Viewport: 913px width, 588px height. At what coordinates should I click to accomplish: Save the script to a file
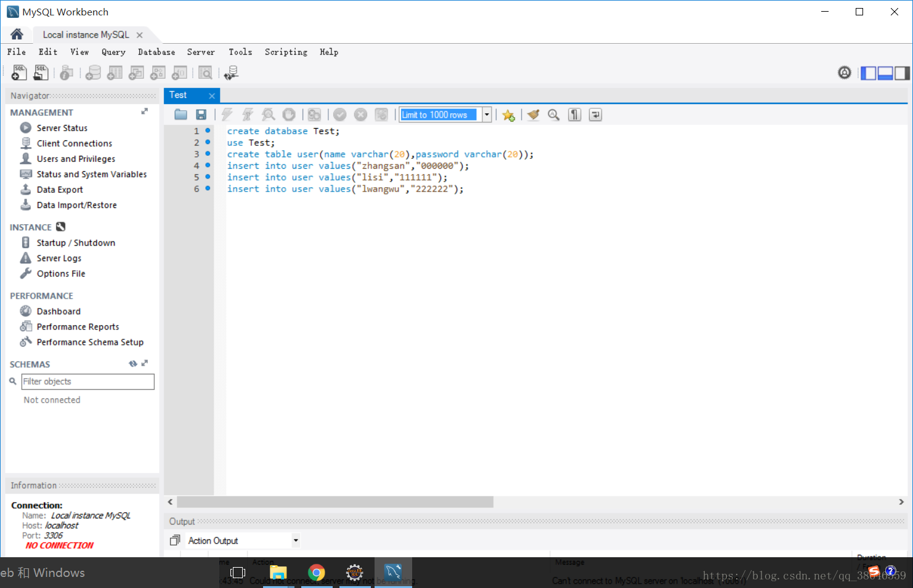(201, 115)
